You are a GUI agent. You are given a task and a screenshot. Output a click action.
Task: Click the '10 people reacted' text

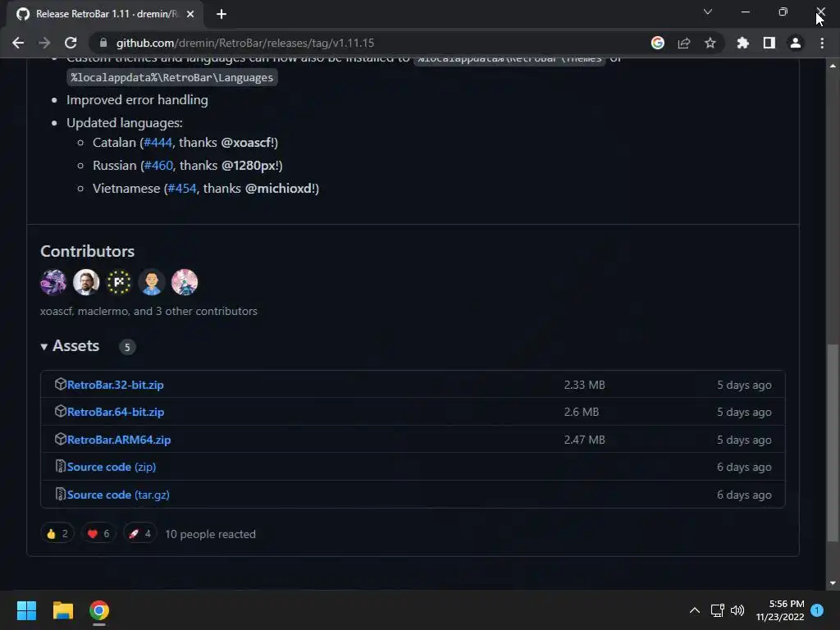click(210, 534)
